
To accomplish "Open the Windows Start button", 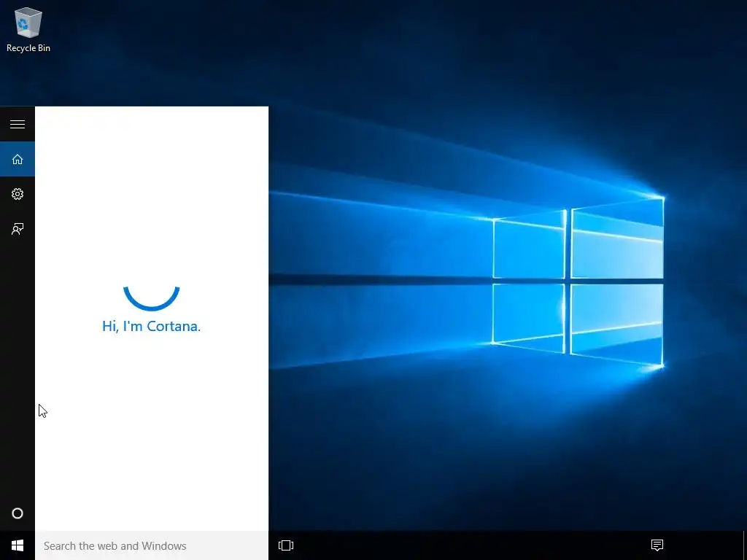I will pos(18,545).
